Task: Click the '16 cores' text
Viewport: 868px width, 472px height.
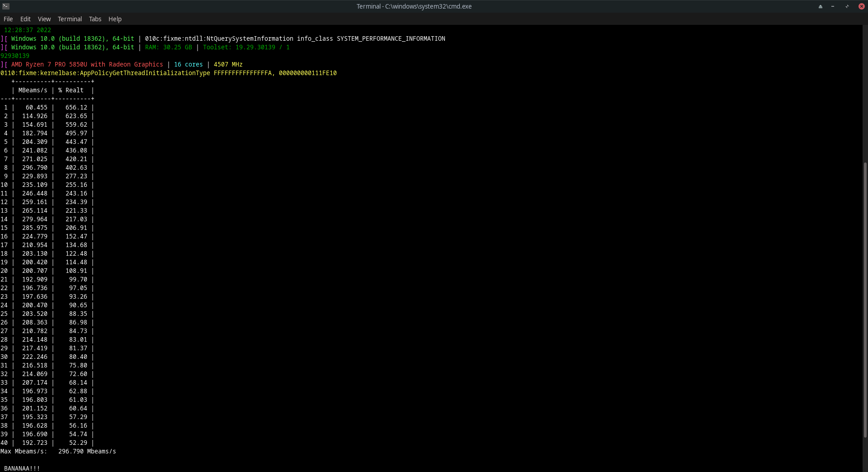Action: (x=189, y=64)
